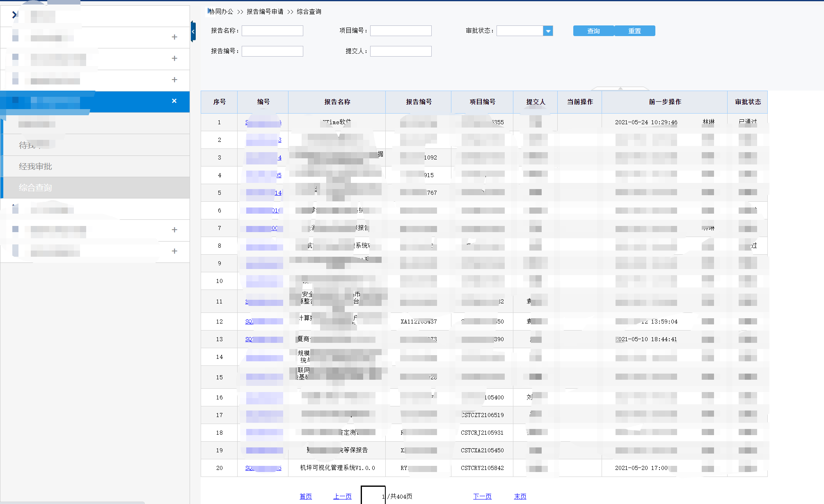This screenshot has height=504, width=824.
Task: Focus the 报告编号 input field
Action: 272,51
